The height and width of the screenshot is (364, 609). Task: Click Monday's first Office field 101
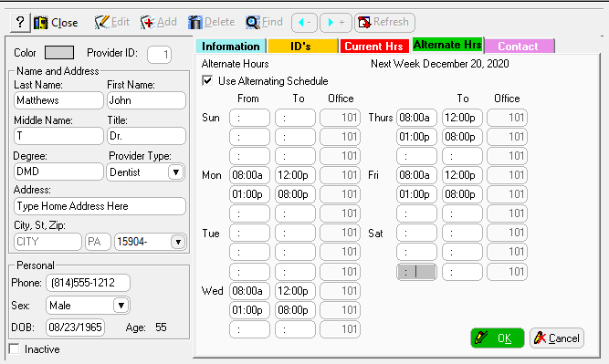(x=341, y=175)
